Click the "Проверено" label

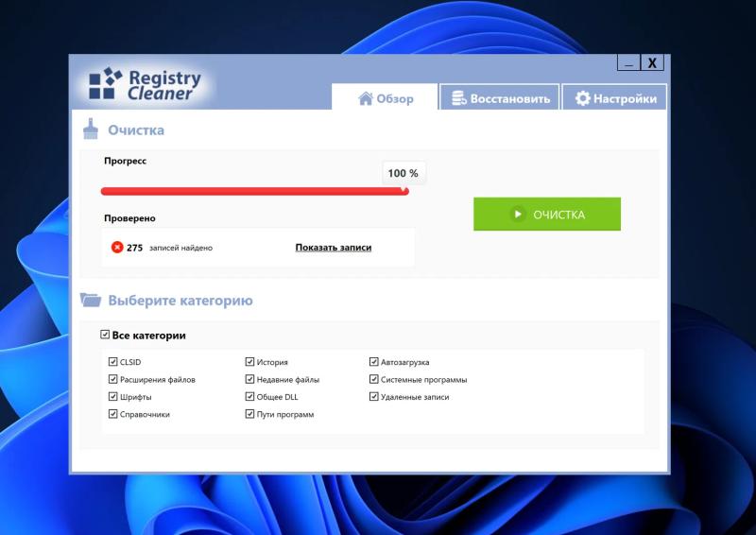129,218
